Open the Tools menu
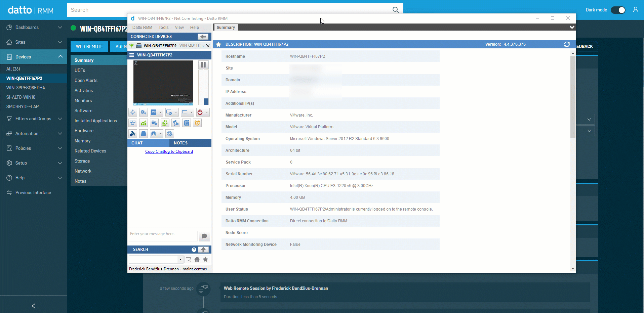 (x=163, y=28)
